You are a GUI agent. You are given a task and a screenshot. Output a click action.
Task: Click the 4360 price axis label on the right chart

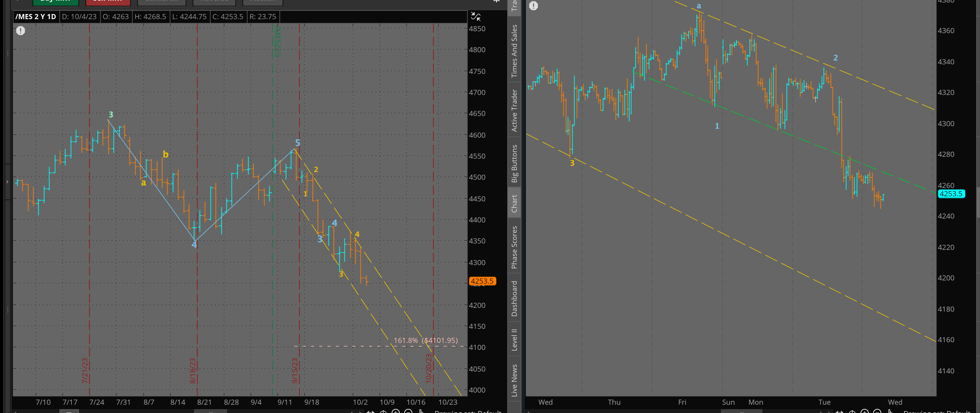coord(946,31)
